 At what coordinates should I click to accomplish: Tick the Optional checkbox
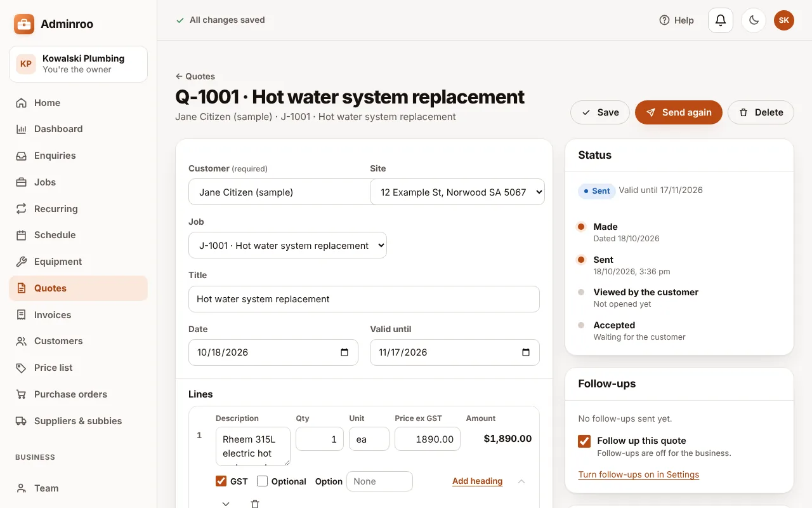click(262, 481)
